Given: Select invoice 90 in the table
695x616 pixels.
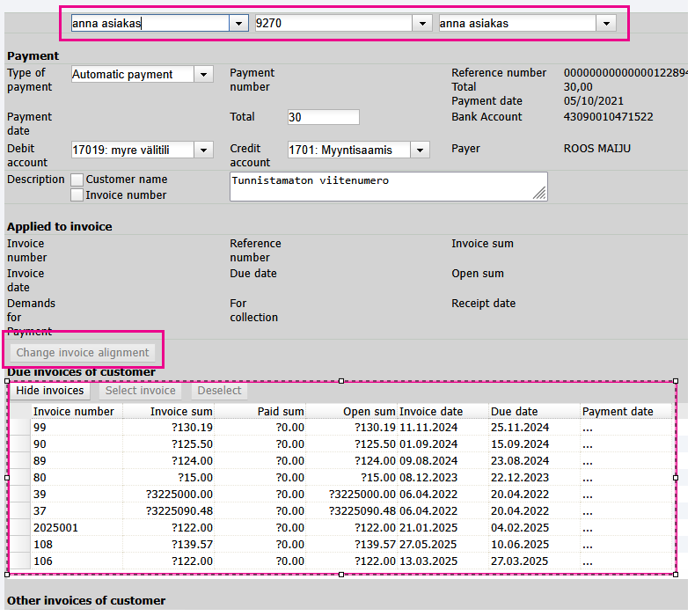Looking at the screenshot, I should click(x=77, y=444).
